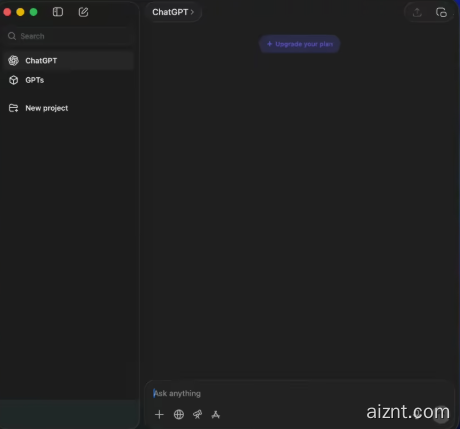Image resolution: width=460 pixels, height=429 pixels.
Task: Click the New project folder icon
Action: 13,108
